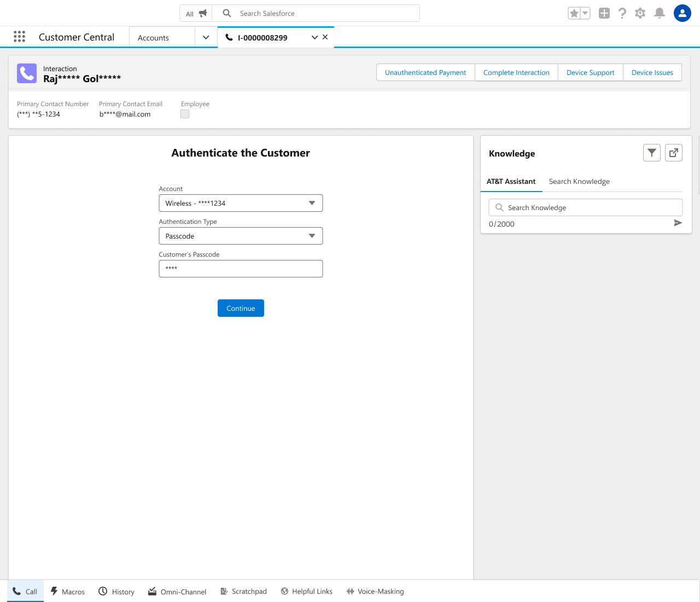Click the Complete Interaction button

pos(516,72)
